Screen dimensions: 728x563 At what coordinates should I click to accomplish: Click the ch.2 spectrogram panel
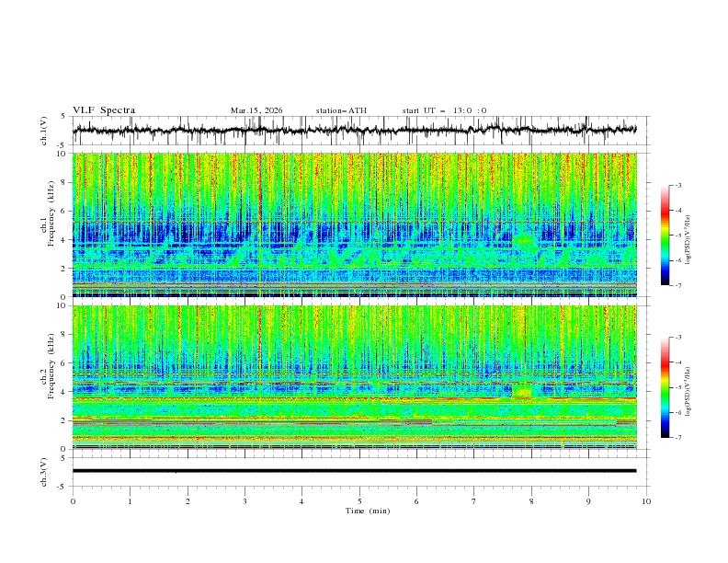[354, 377]
